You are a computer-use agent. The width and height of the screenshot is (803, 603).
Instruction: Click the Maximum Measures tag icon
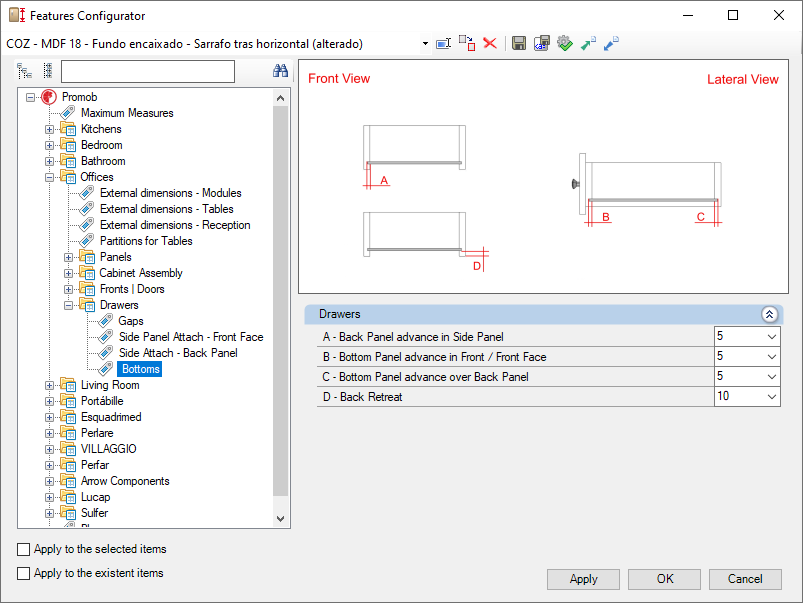click(x=67, y=113)
